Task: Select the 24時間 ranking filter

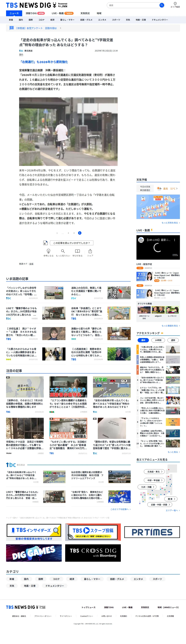Action: pyautogui.click(x=158, y=340)
